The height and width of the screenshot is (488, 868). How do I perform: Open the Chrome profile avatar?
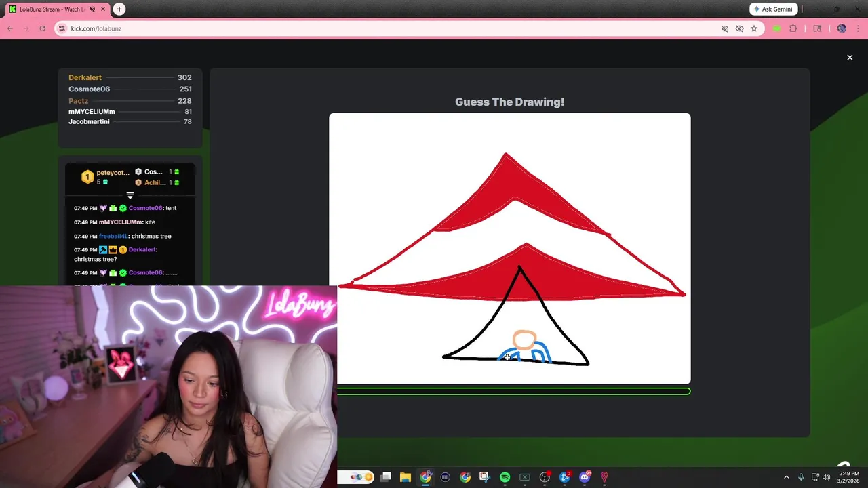pos(842,28)
